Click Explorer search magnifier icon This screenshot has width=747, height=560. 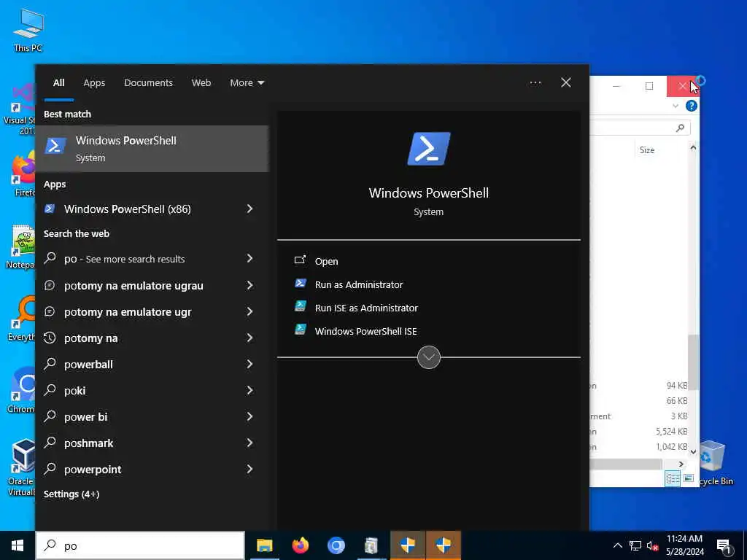pos(680,128)
